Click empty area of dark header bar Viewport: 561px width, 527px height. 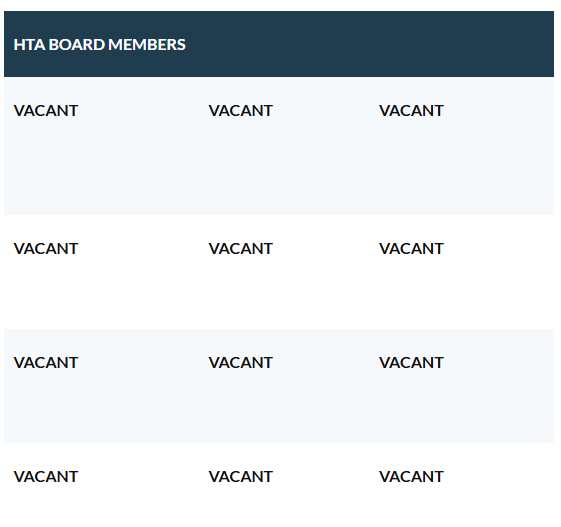[369, 44]
